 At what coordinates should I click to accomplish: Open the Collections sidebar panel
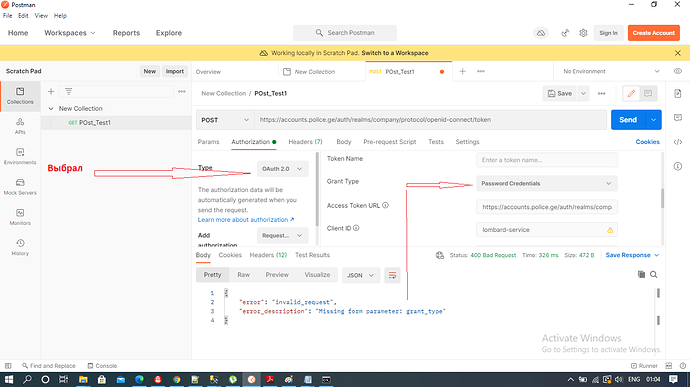click(x=20, y=96)
